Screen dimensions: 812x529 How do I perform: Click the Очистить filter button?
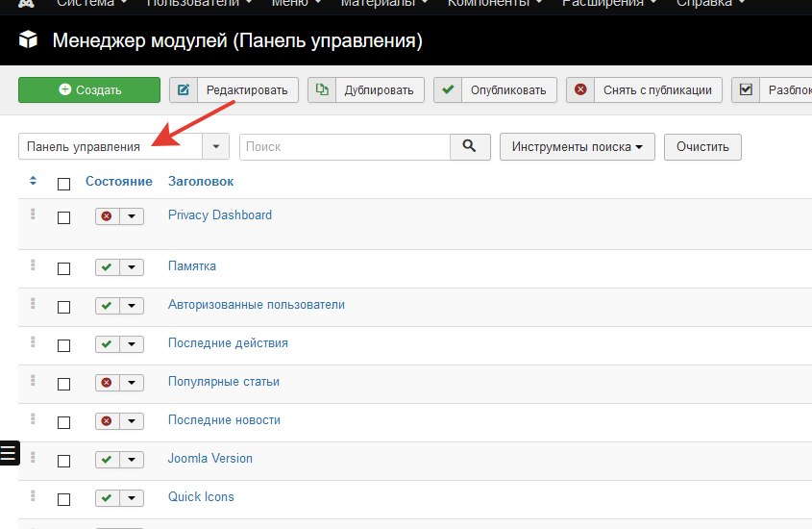pyautogui.click(x=702, y=147)
